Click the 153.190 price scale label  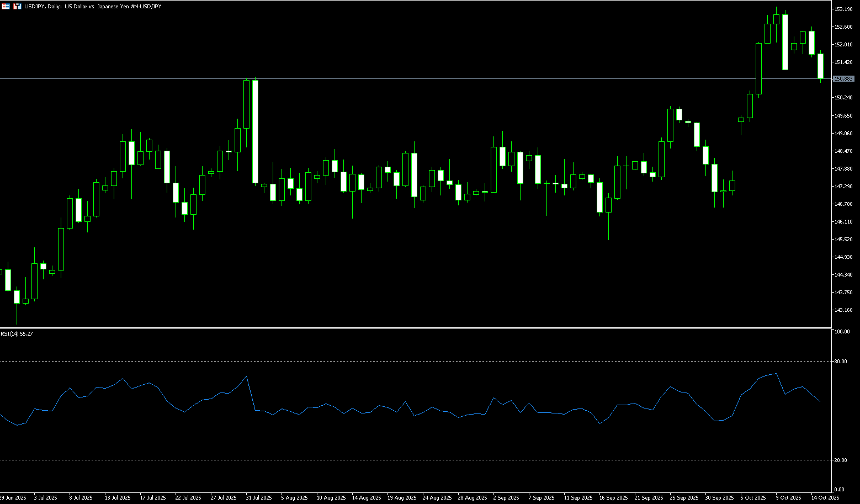tap(843, 9)
